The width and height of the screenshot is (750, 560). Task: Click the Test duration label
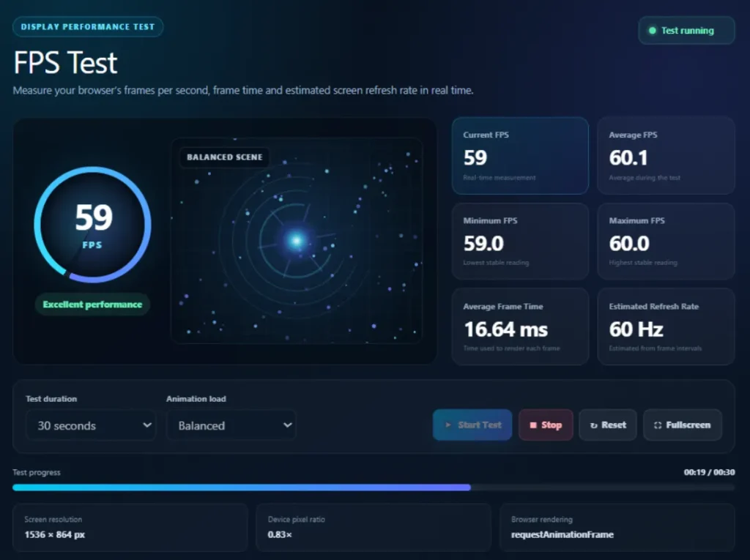pos(51,399)
